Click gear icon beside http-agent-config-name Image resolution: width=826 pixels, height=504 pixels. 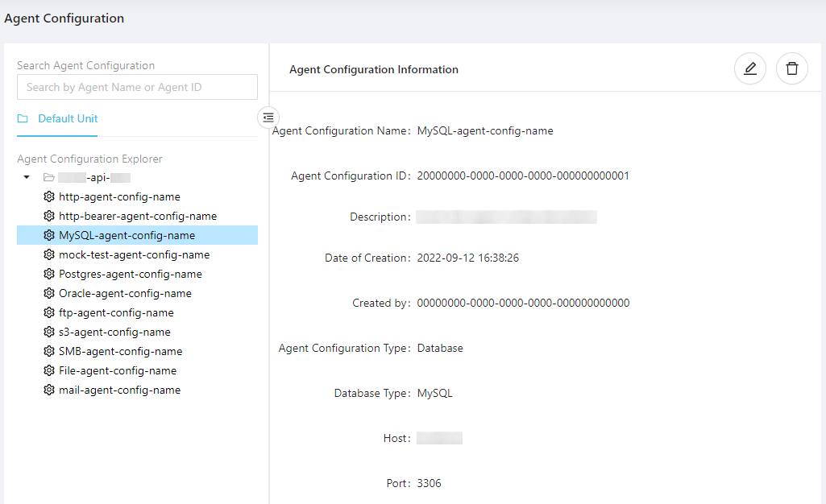click(49, 196)
